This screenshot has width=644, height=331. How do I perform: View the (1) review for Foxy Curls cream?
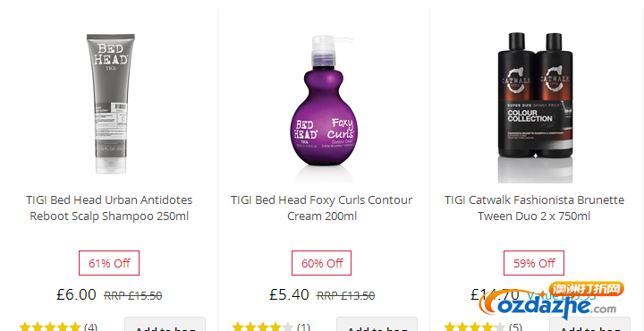coord(303,327)
